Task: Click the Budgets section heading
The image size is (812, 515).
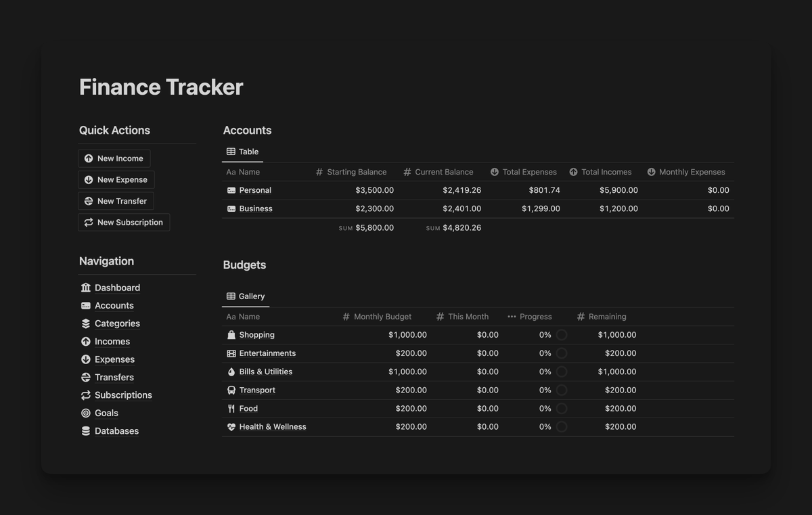Action: 244,265
